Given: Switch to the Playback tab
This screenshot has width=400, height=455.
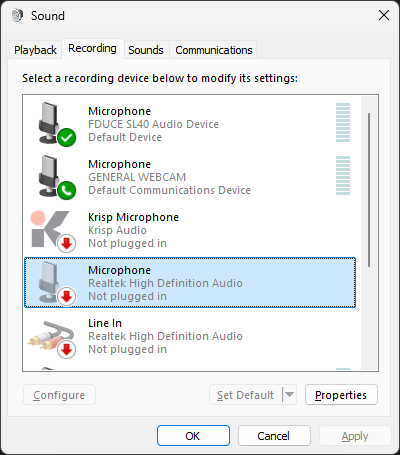Looking at the screenshot, I should pos(35,50).
